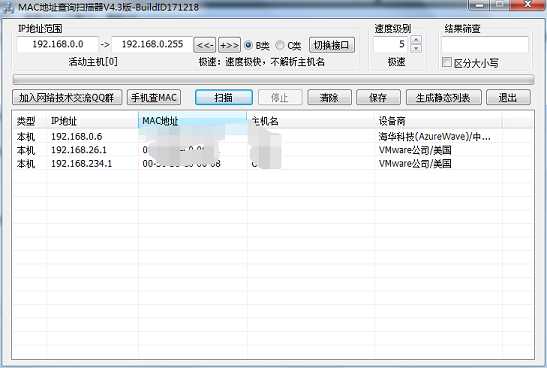Decrease speed level with down arrow
547x368 pixels.
pyautogui.click(x=416, y=49)
